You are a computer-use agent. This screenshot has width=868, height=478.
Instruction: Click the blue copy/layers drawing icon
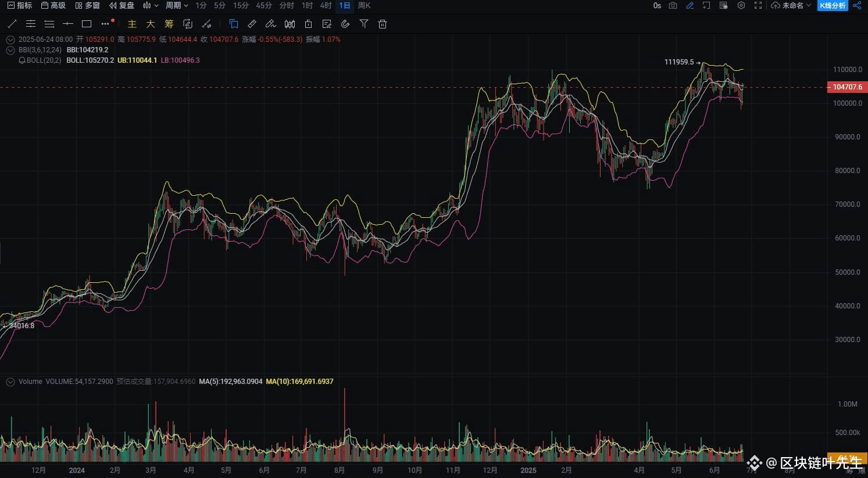click(x=234, y=24)
